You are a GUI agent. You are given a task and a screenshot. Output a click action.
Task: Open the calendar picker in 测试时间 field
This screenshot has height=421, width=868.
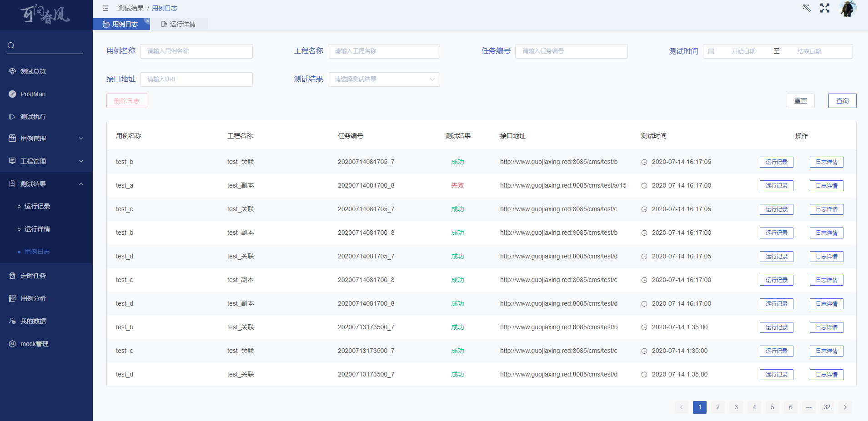coord(712,51)
